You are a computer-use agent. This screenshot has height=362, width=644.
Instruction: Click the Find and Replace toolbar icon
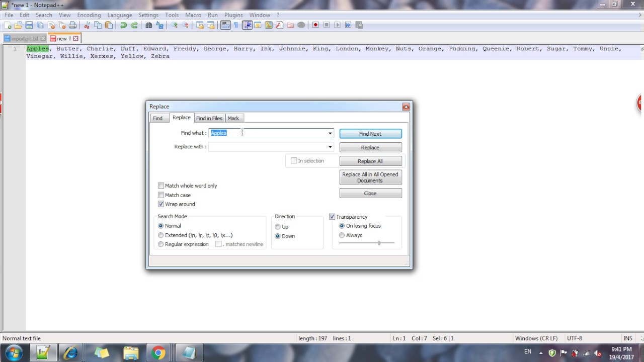[160, 25]
